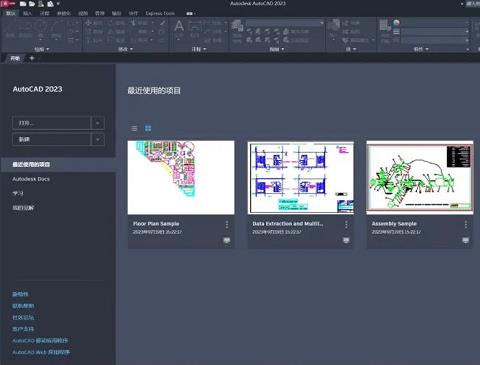Switch recent files to grid view
The width and height of the screenshot is (480, 365).
tap(148, 128)
